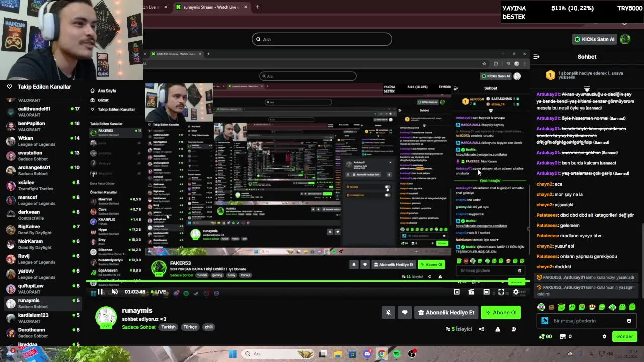
Task: Unmute the stream volume icon
Action: point(115,292)
